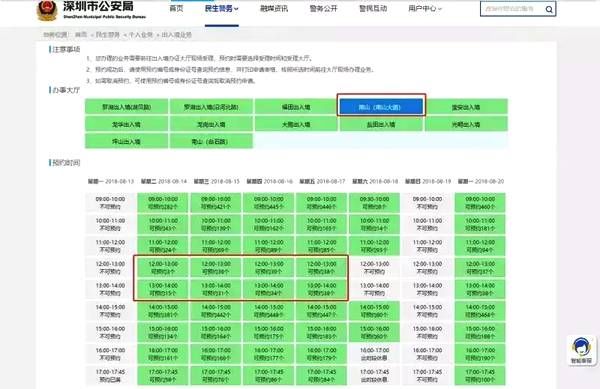Image resolution: width=600 pixels, height=389 pixels.
Task: Book Wednesday 08-15 slot 14:00-15:00
Action: (x=216, y=311)
